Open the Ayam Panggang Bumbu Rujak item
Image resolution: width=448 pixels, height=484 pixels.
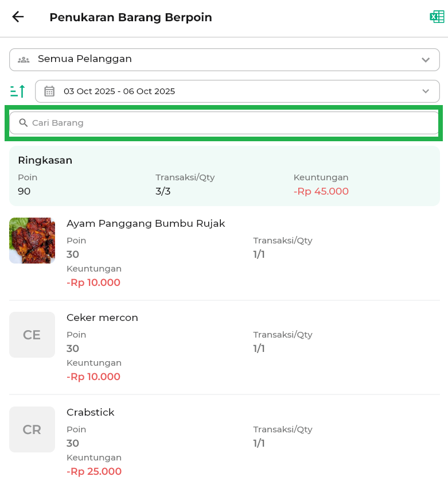(146, 223)
